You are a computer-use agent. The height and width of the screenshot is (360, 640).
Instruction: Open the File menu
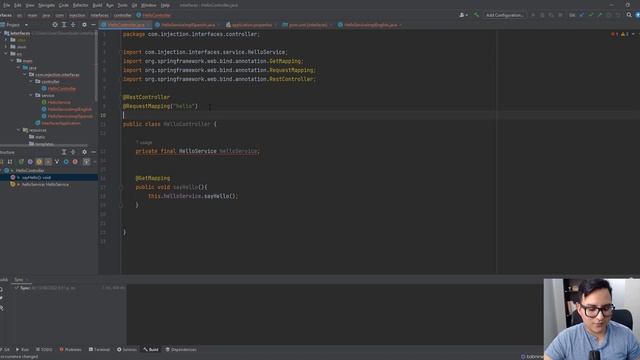tap(6, 5)
